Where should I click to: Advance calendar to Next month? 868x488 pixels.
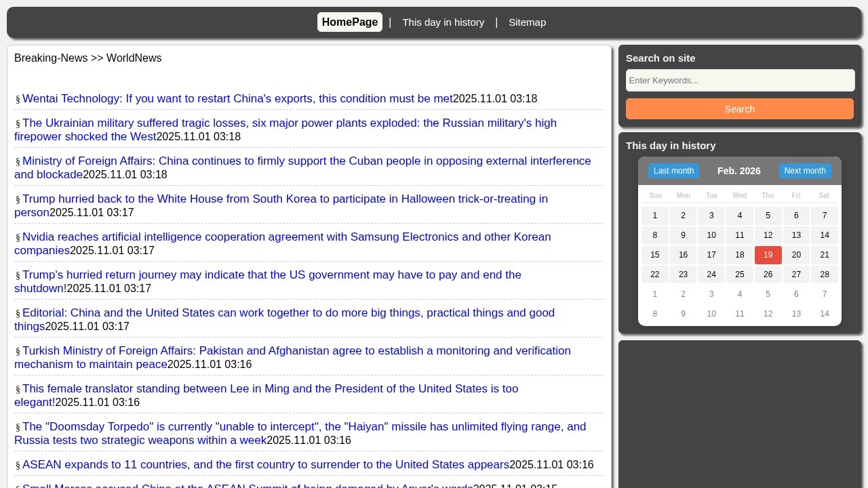(804, 171)
